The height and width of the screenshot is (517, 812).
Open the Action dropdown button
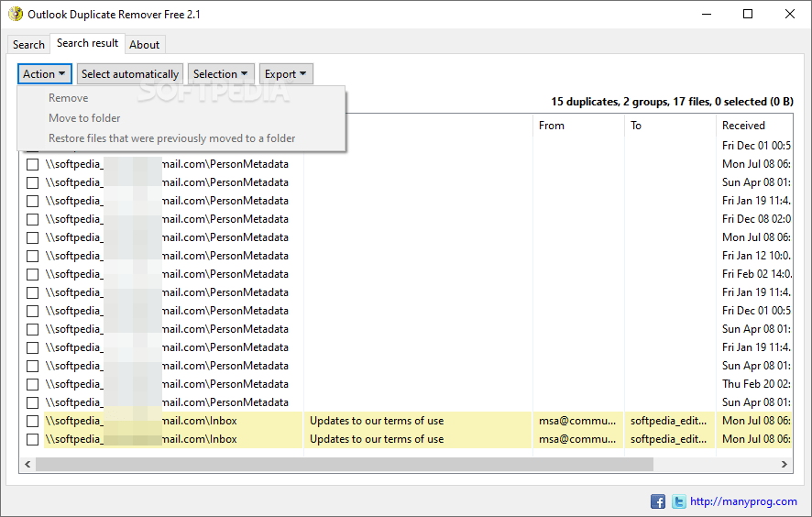pos(45,74)
